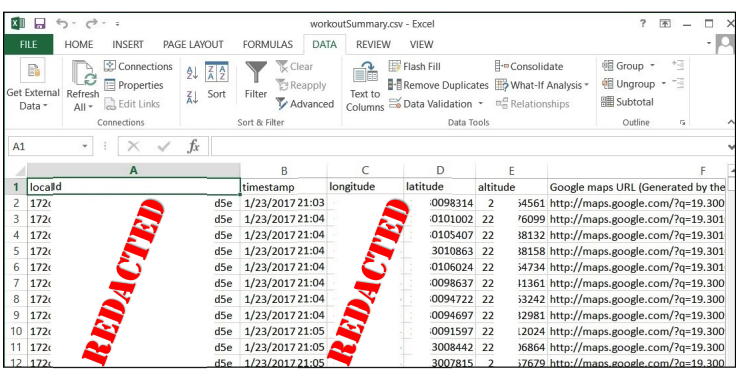Click inside the formula bar field
742x380 pixels.
471,147
